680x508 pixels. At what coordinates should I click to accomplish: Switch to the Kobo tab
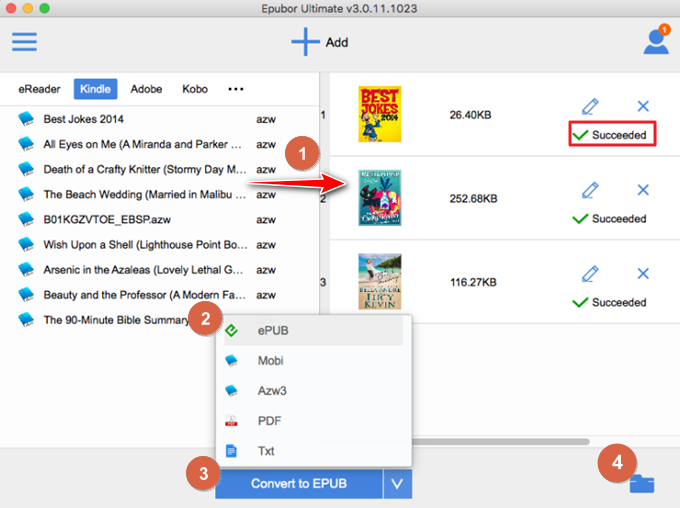tap(195, 89)
